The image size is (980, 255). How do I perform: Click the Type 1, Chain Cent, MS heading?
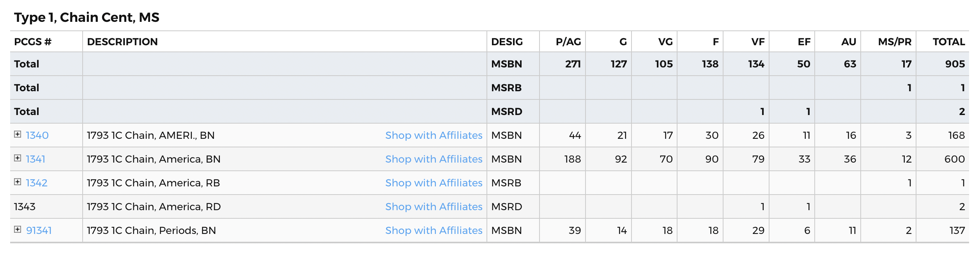(x=87, y=17)
